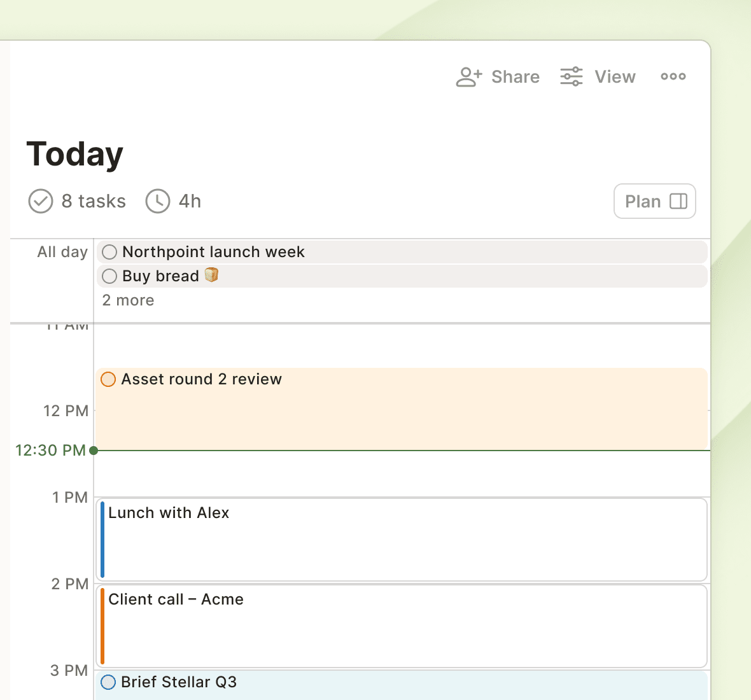Image resolution: width=751 pixels, height=700 pixels.
Task: Click the green current-time dot marker
Action: click(94, 450)
